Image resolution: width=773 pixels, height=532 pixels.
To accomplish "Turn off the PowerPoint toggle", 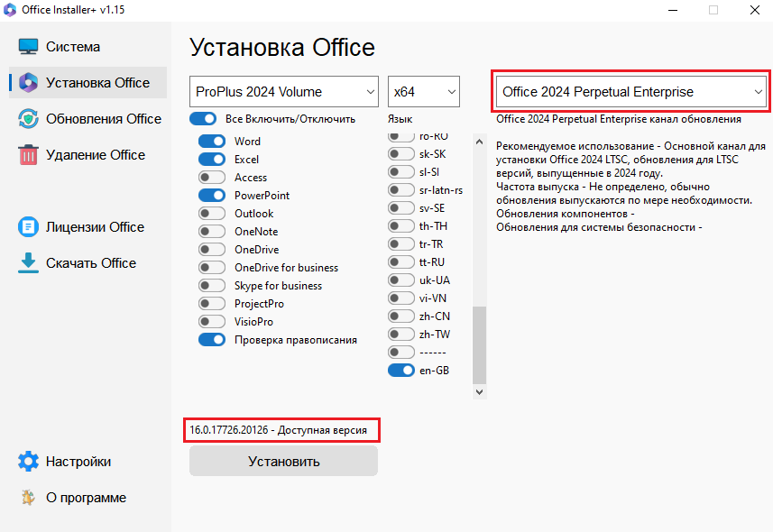I will pos(212,196).
